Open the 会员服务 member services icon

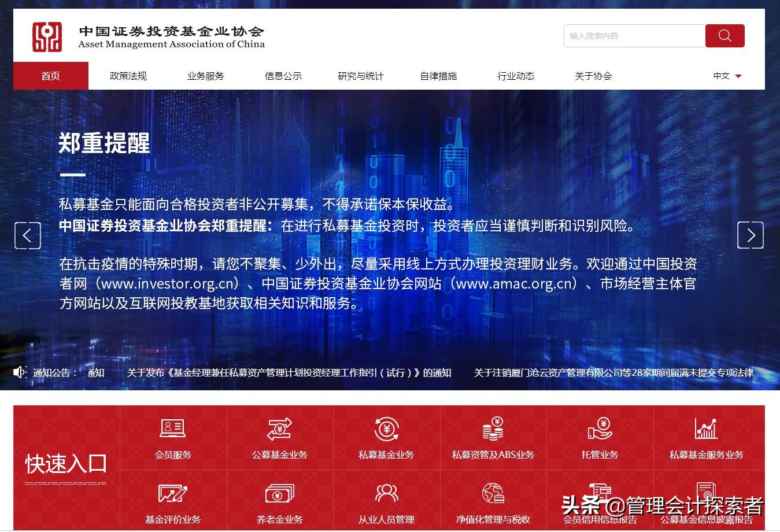pyautogui.click(x=172, y=437)
